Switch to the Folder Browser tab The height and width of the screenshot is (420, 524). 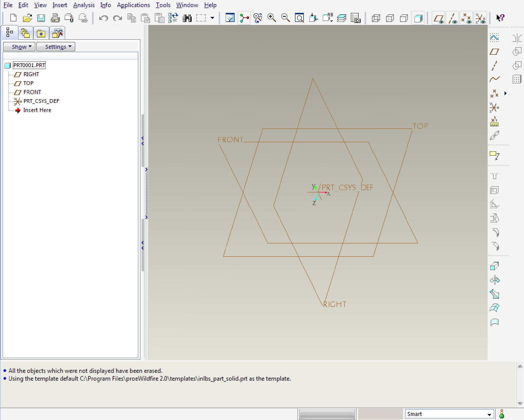(x=26, y=33)
